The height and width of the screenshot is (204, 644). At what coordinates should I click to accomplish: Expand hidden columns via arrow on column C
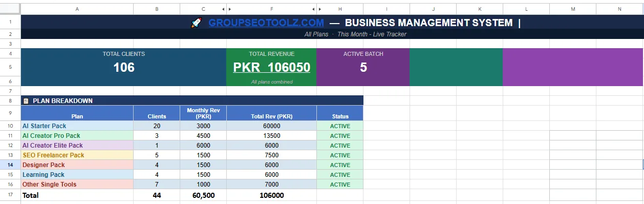(223, 9)
